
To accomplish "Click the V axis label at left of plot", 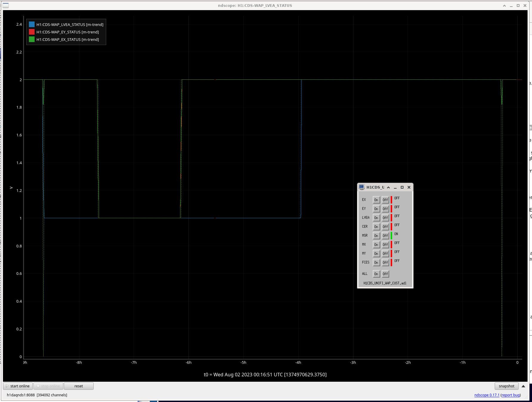I will (11, 188).
